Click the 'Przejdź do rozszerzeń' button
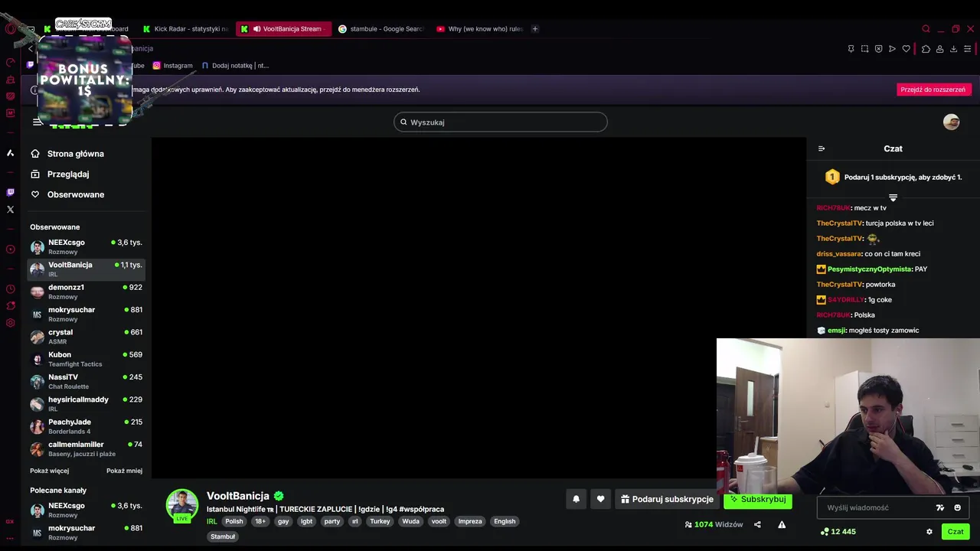This screenshot has height=551, width=980. (x=933, y=90)
